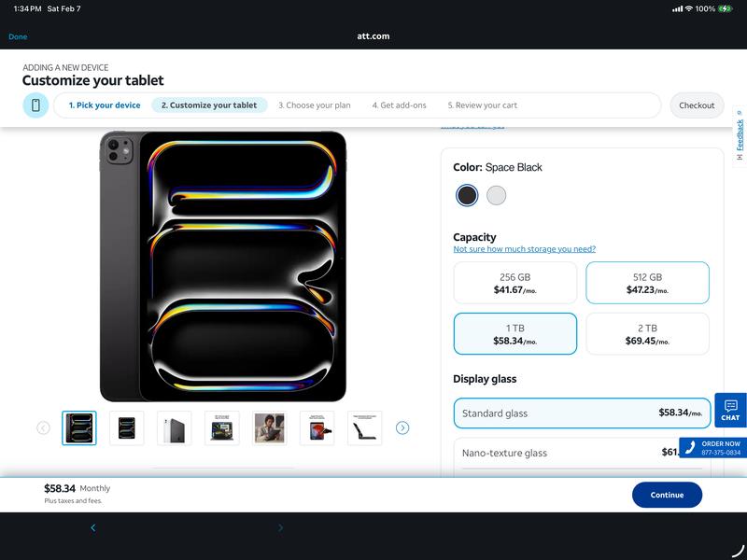Tap Wi-Fi indicator in status bar
Image resolution: width=747 pixels, height=560 pixels.
(x=688, y=8)
